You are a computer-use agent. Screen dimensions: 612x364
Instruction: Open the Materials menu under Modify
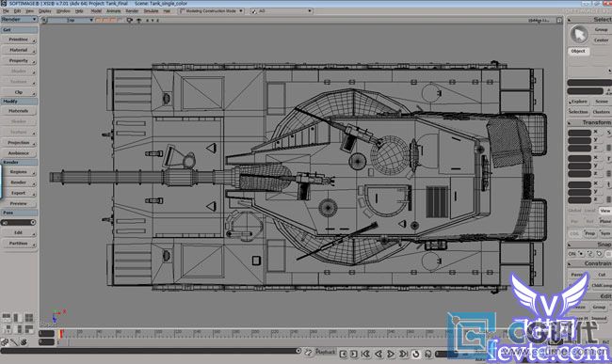pyautogui.click(x=19, y=111)
